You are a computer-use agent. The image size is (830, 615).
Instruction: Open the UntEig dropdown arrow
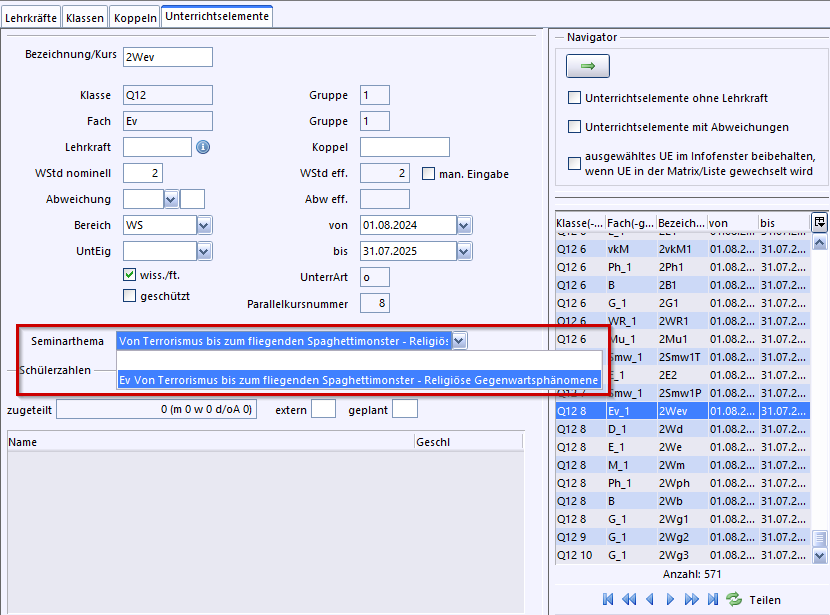coord(204,251)
